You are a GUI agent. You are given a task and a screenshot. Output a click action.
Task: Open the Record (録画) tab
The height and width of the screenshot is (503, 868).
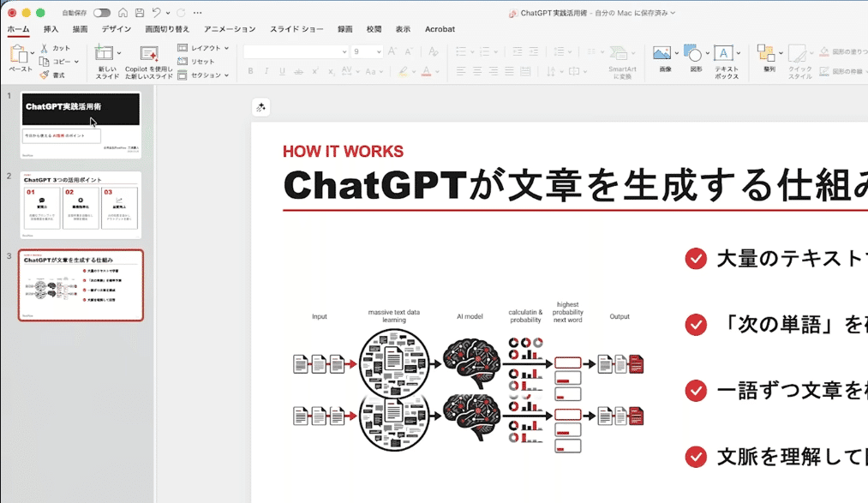coord(345,29)
